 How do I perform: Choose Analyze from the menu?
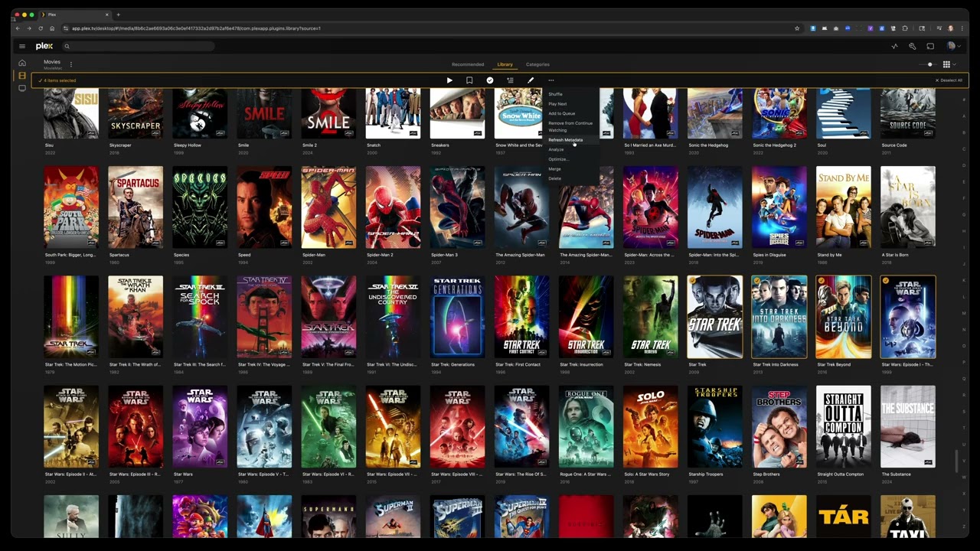point(570,149)
